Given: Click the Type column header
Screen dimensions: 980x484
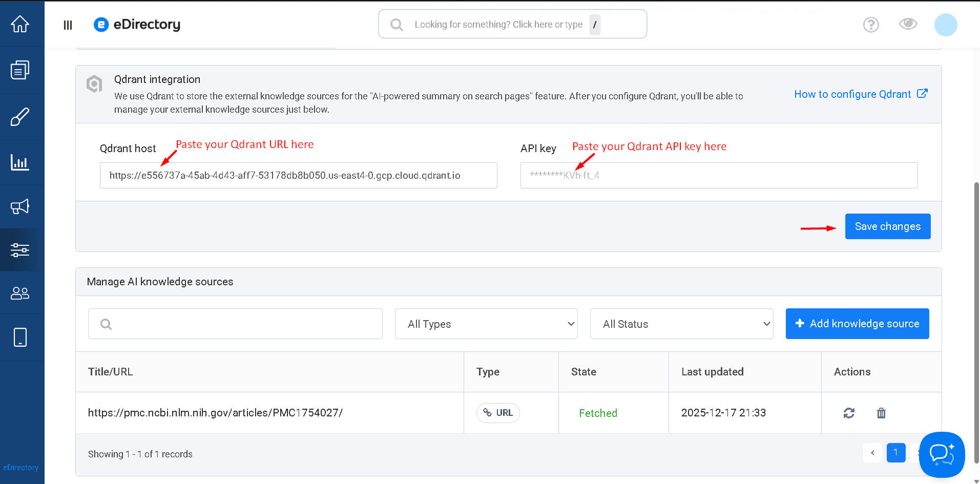Looking at the screenshot, I should (x=488, y=372).
